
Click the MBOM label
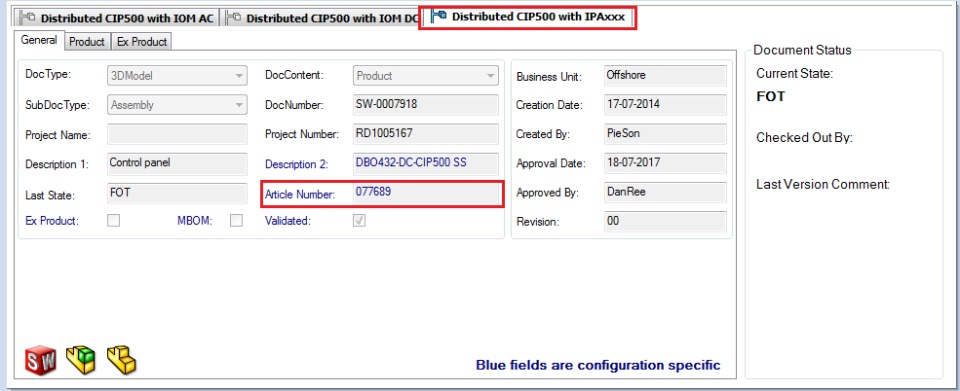[195, 221]
